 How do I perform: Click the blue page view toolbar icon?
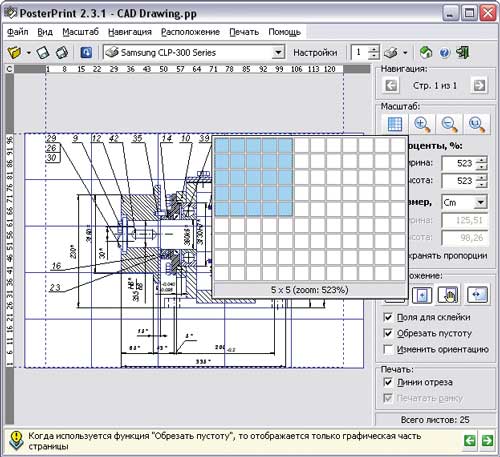tap(87, 52)
